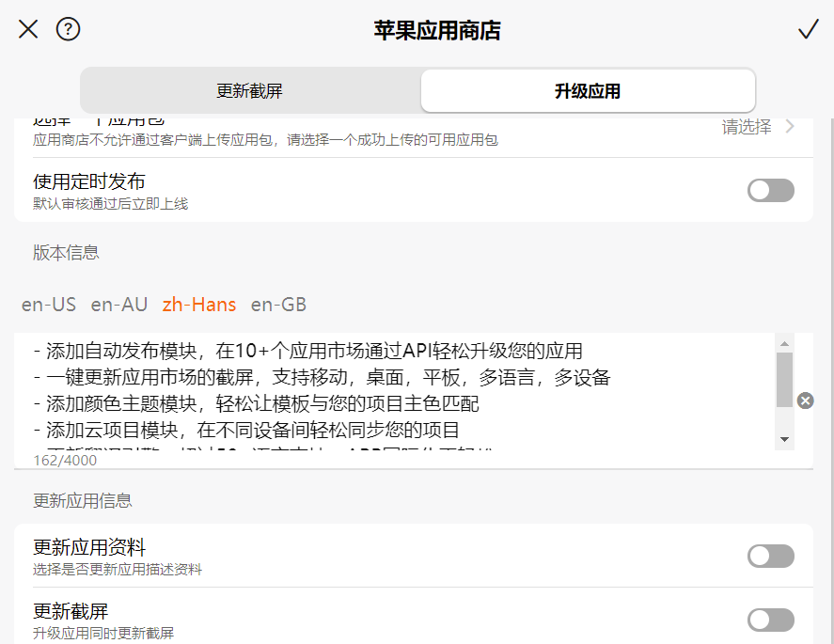This screenshot has height=644, width=834.
Task: Clear the release notes with the round X icon
Action: coord(805,401)
